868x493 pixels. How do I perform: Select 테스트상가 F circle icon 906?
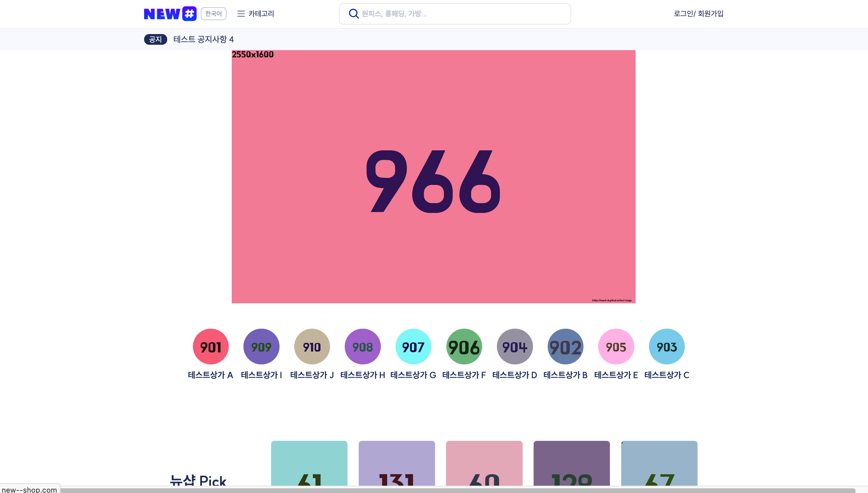(x=464, y=346)
